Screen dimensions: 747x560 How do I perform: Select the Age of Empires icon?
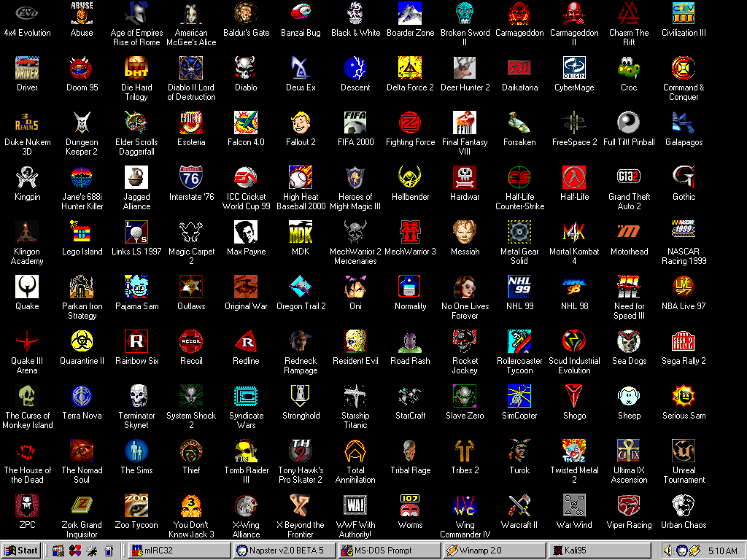(x=136, y=13)
